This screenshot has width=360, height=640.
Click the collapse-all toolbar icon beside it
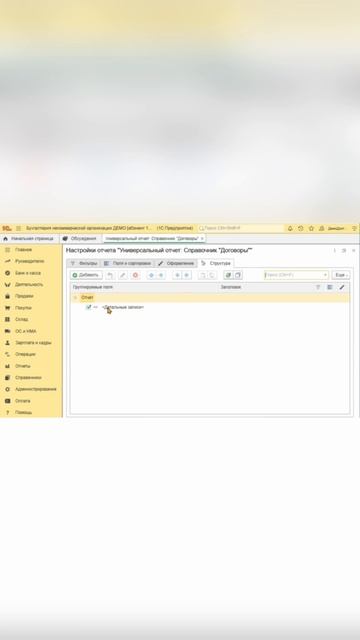238,275
